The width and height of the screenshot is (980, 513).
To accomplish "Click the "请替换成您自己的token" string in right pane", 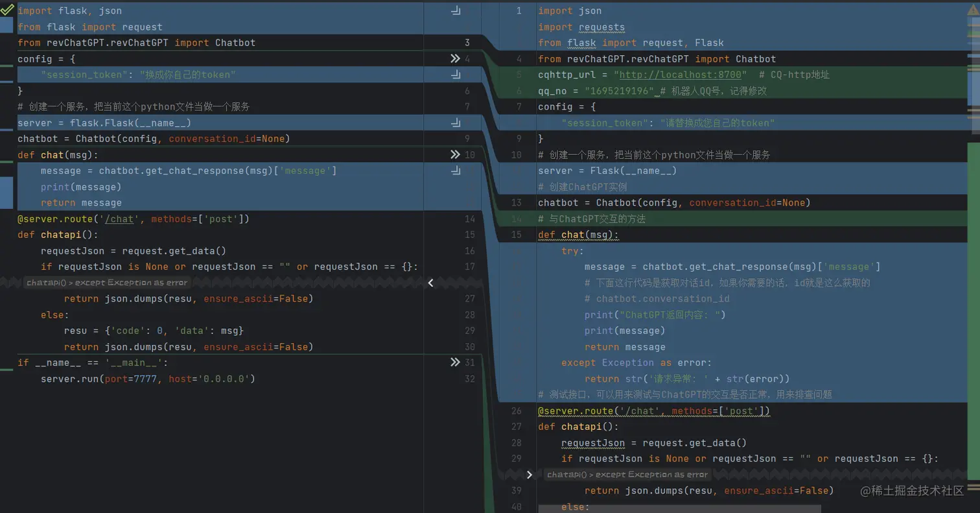I will click(717, 123).
